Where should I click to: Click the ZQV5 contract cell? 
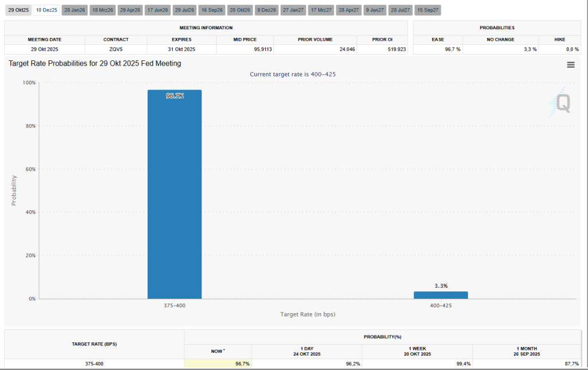pos(115,49)
